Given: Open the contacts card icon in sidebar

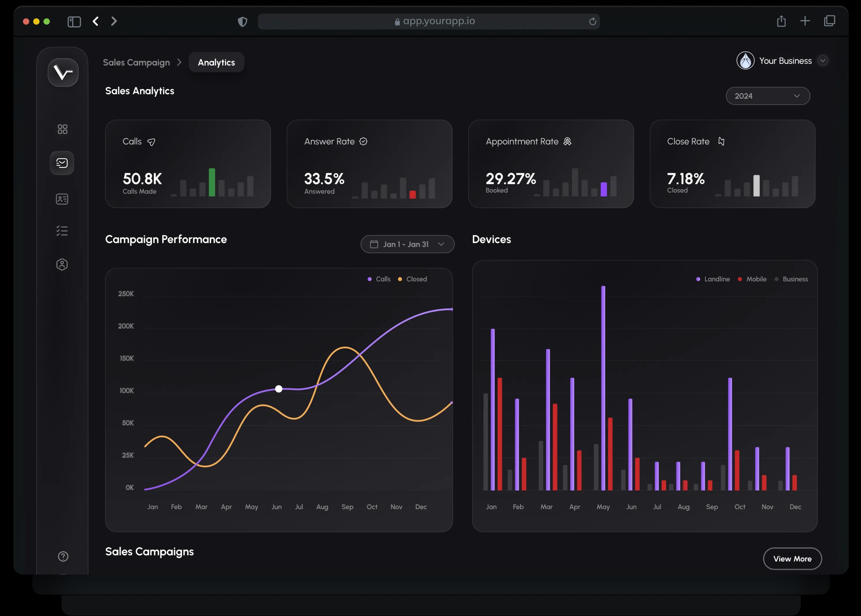Looking at the screenshot, I should pos(62,199).
